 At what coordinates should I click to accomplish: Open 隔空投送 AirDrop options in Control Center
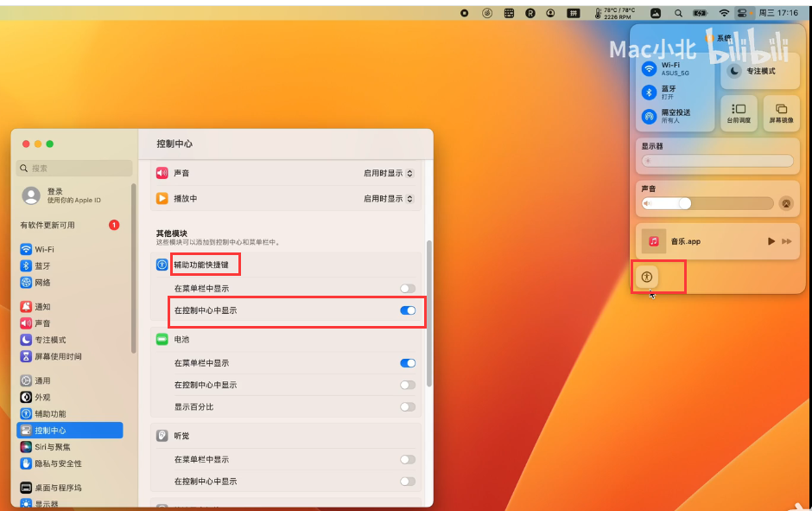(649, 116)
